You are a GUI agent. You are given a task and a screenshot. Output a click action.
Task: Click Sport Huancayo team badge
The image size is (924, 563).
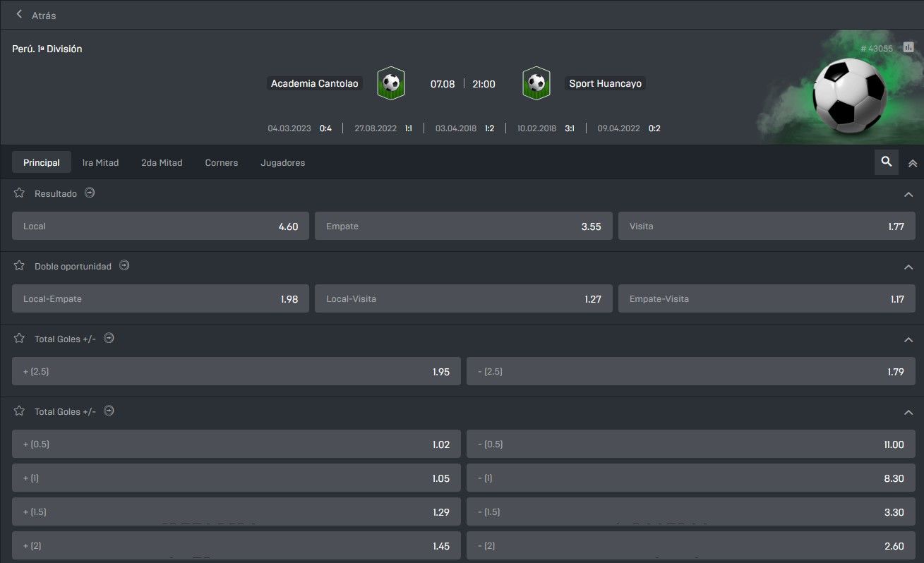(536, 83)
